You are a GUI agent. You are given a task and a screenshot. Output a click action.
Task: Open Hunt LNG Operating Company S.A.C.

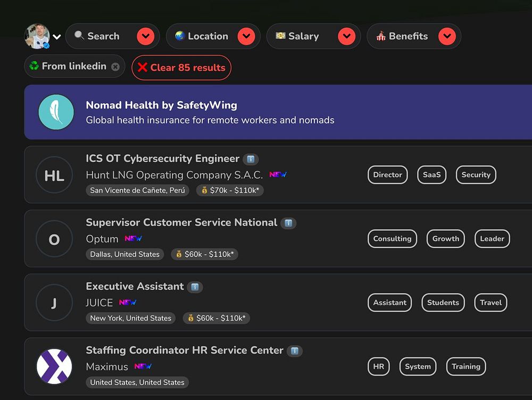click(x=174, y=174)
